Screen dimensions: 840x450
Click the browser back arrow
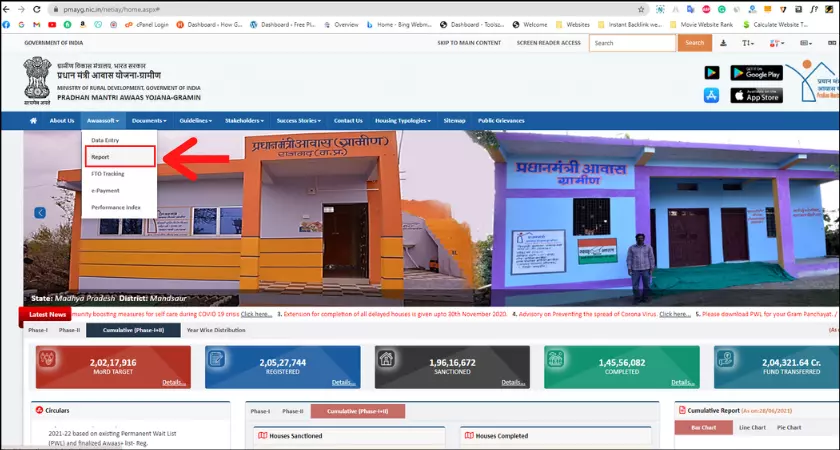click(6, 10)
